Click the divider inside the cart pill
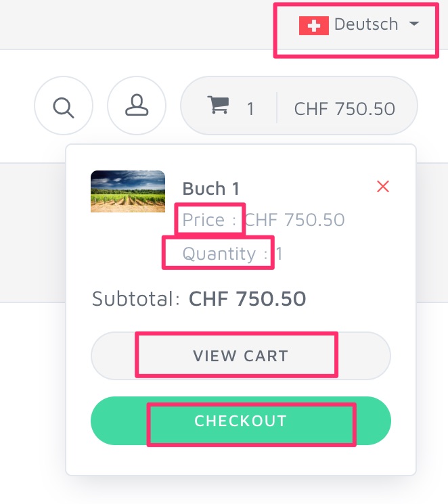Image resolution: width=448 pixels, height=504 pixels. click(277, 108)
